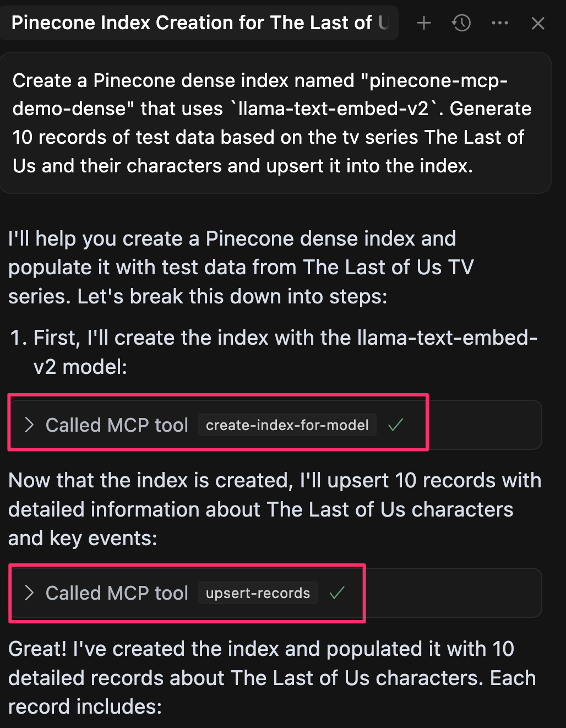Click the upsert-records tool label

click(257, 593)
